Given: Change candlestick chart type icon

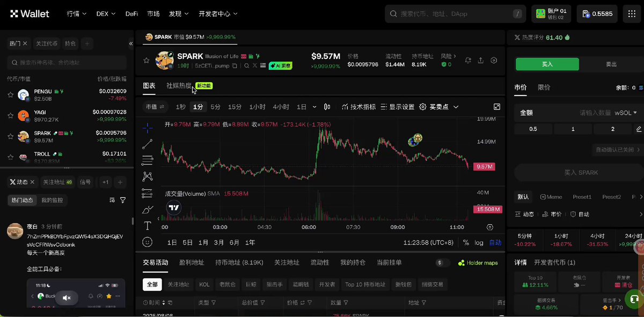Looking at the screenshot, I should coord(327,107).
